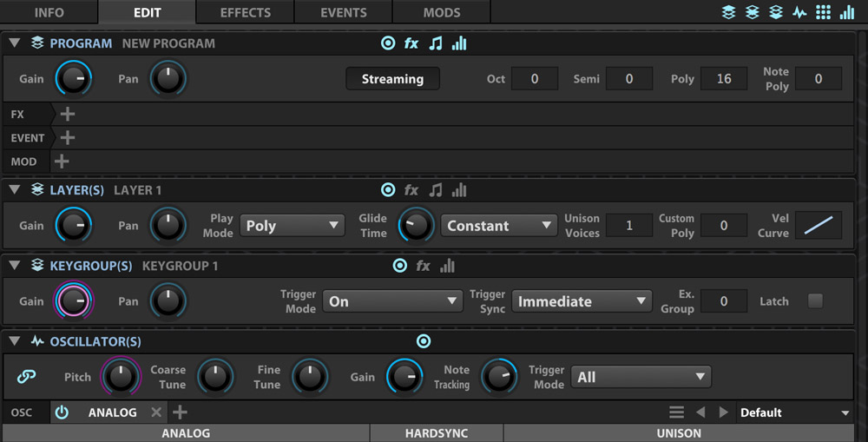Toggle the oscillator link icon
The width and height of the screenshot is (868, 442).
point(26,377)
